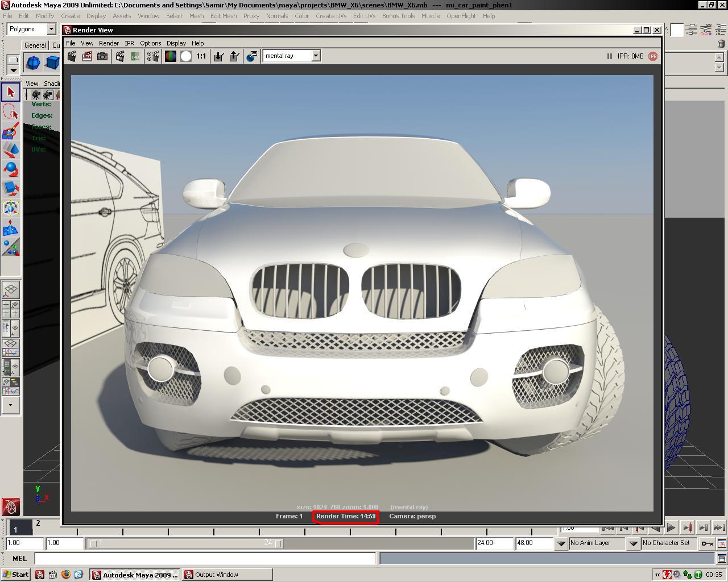Click the Snapshot camera icon
Image resolution: width=728 pixels, height=582 pixels.
coord(102,56)
